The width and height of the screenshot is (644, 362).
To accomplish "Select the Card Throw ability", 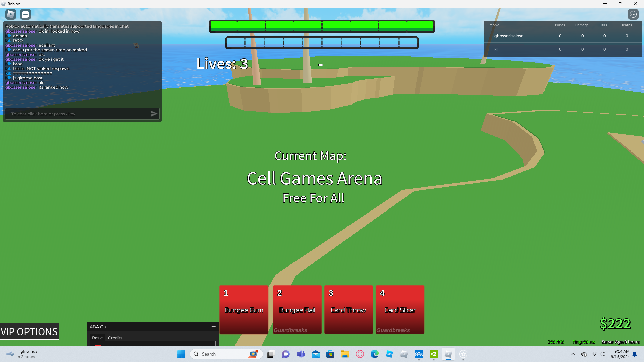I will pyautogui.click(x=348, y=309).
